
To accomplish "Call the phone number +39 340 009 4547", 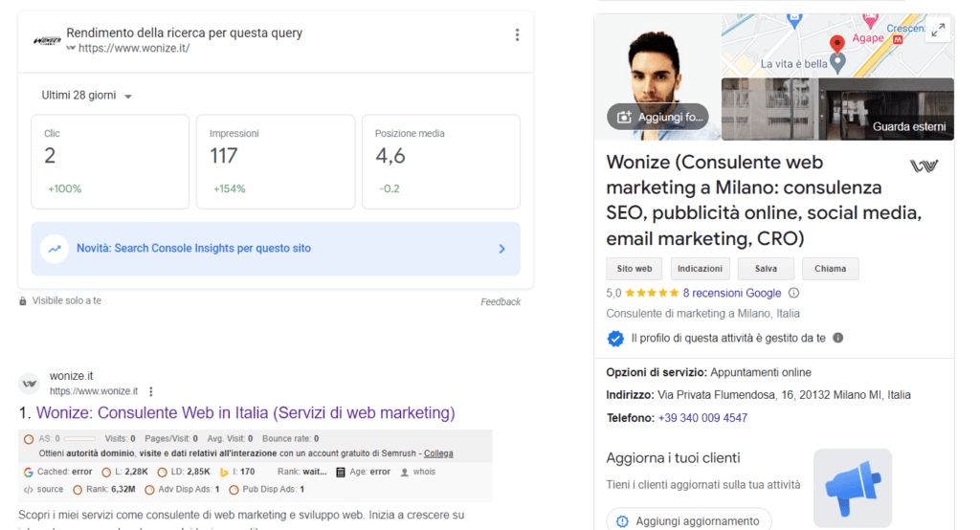I will point(702,418).
